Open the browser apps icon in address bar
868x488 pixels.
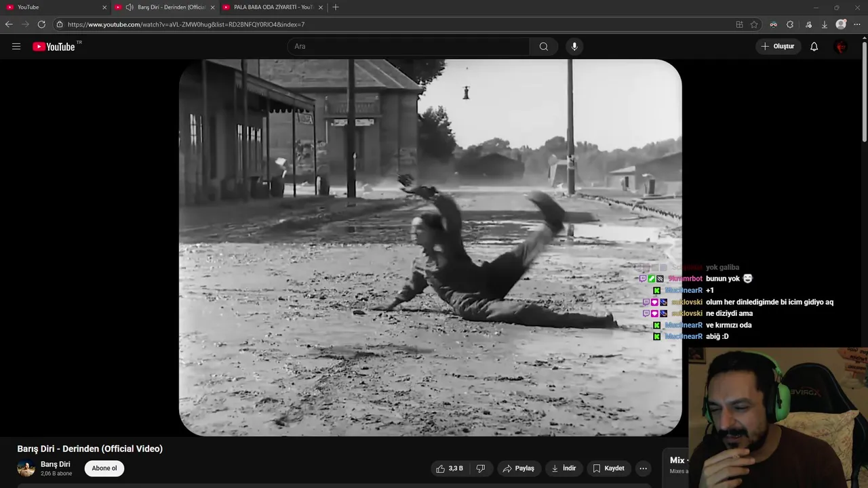pyautogui.click(x=739, y=24)
